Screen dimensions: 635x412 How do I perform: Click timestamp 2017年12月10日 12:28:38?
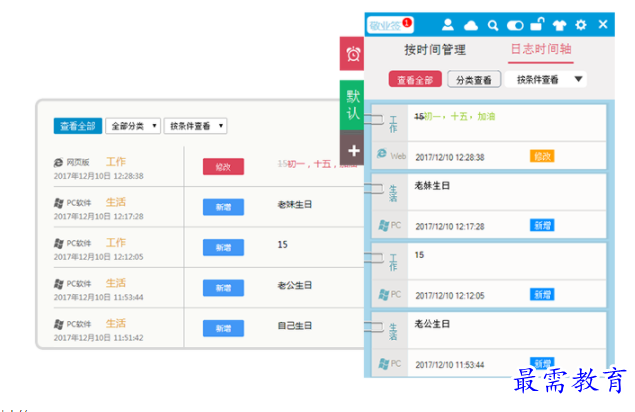(98, 176)
